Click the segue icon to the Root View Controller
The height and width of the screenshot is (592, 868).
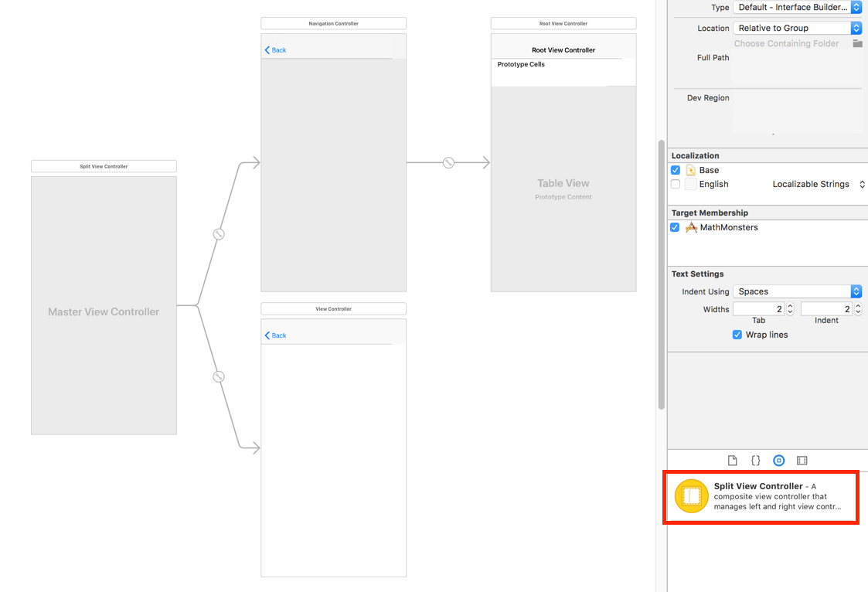coord(448,162)
